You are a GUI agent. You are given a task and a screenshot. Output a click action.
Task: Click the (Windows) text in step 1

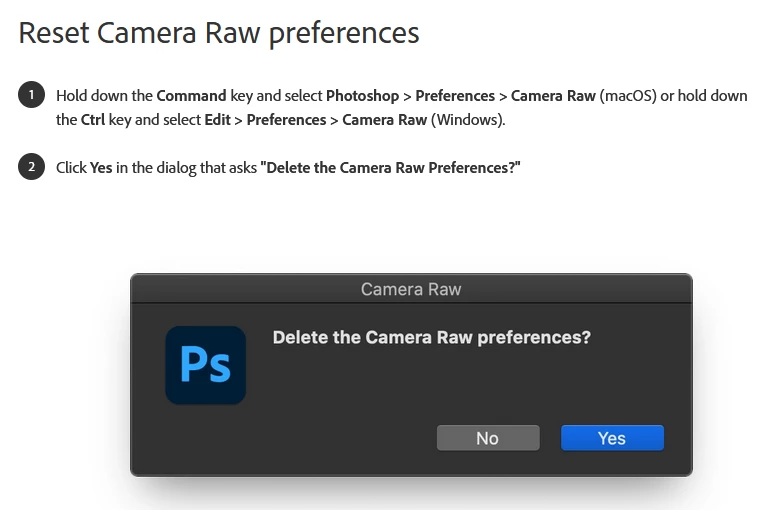click(468, 120)
